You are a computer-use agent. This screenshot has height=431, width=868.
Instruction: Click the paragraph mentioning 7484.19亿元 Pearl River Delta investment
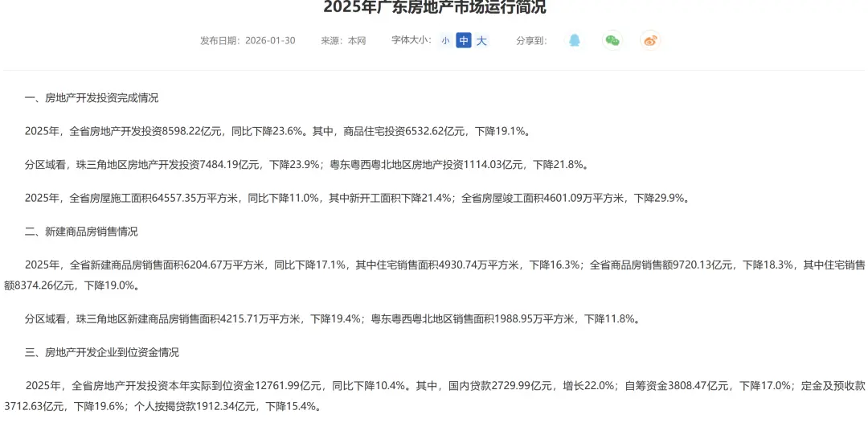pos(306,165)
